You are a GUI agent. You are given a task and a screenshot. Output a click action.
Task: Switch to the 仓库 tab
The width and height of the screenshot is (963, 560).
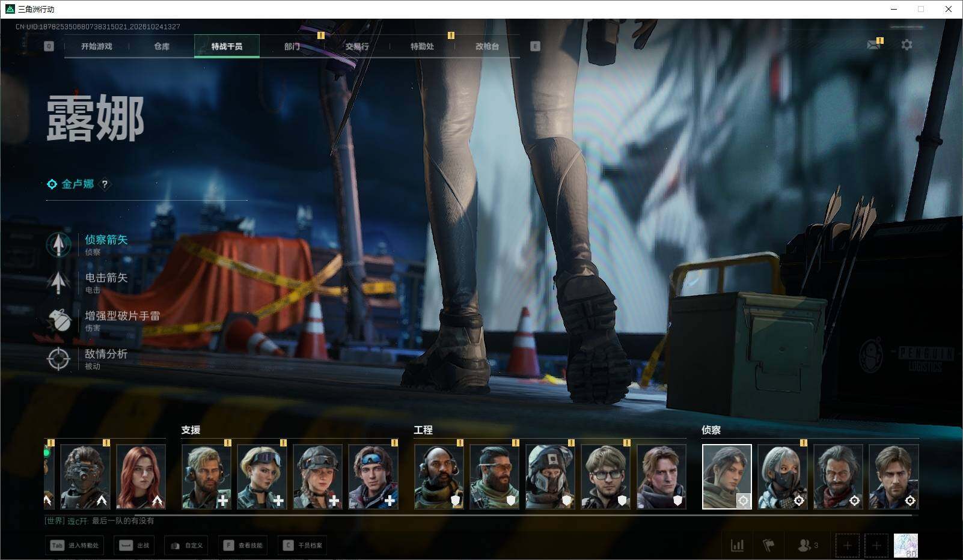tap(162, 46)
